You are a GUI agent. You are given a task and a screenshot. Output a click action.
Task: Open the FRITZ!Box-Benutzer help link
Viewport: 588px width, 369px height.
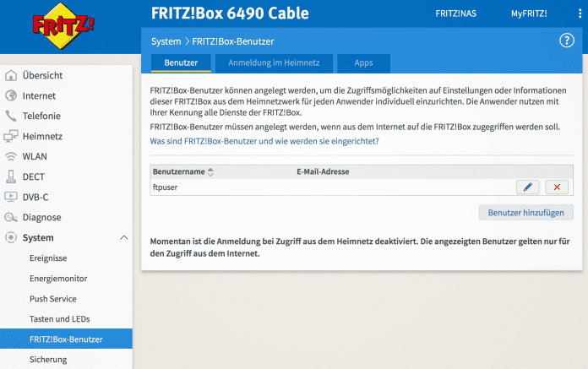(264, 141)
